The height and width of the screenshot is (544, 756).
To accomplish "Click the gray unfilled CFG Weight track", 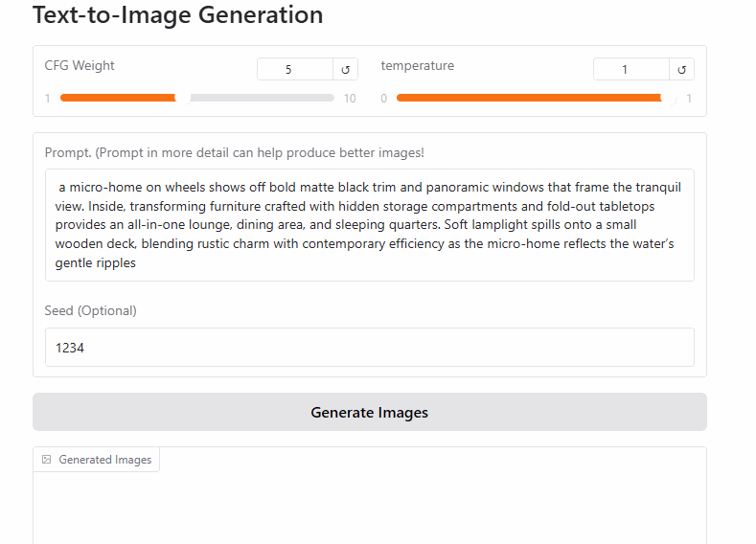I will point(262,98).
